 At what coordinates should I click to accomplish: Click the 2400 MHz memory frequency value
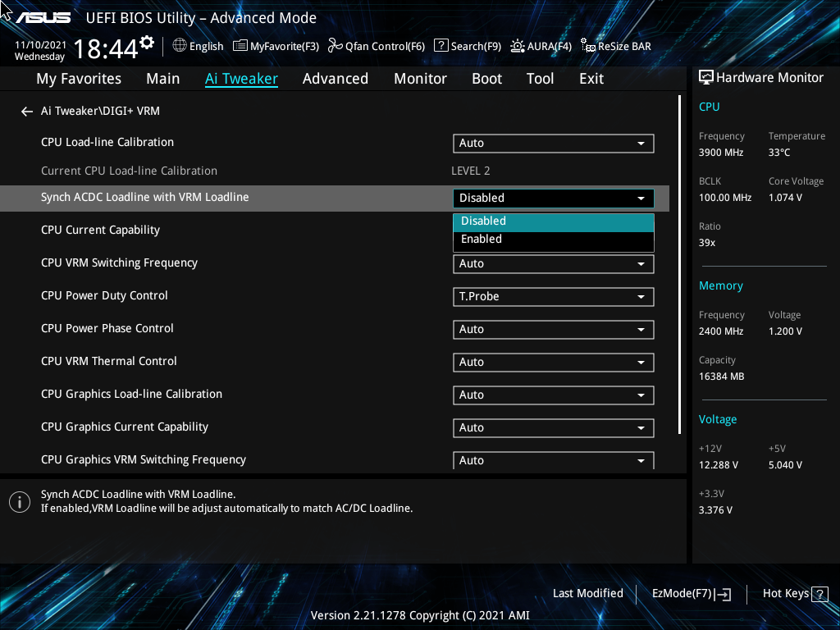tap(721, 331)
